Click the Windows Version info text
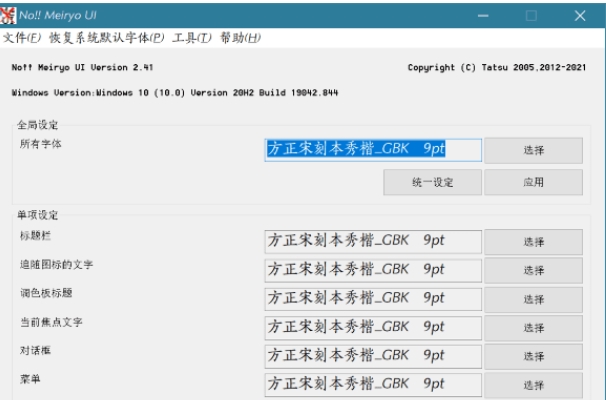 [x=175, y=93]
